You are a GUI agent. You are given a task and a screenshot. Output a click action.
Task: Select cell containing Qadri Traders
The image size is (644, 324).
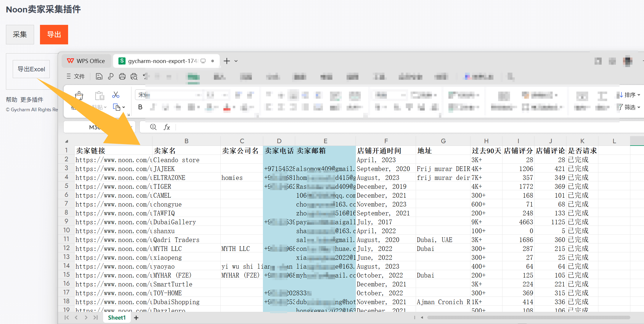186,240
